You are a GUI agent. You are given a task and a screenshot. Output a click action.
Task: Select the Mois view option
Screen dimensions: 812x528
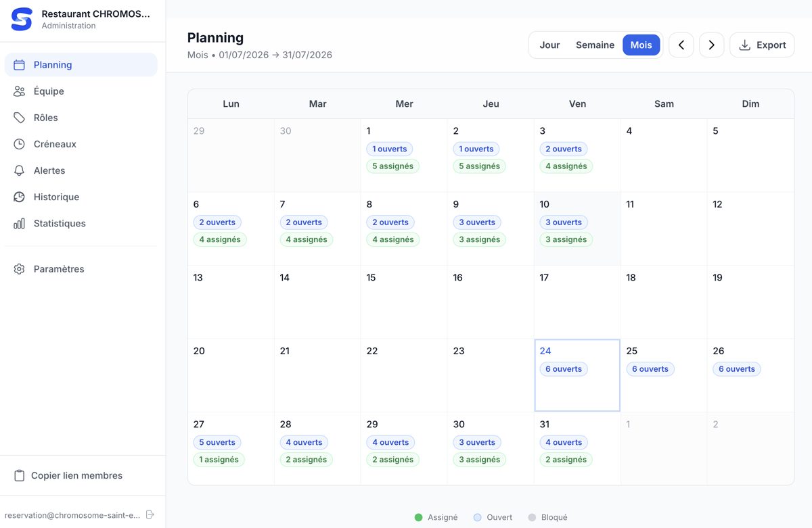pos(641,45)
